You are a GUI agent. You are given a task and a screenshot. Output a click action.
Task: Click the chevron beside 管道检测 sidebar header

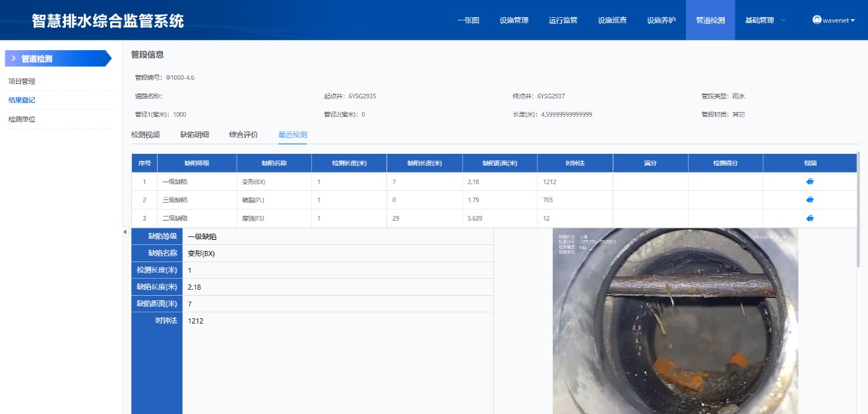click(x=13, y=59)
